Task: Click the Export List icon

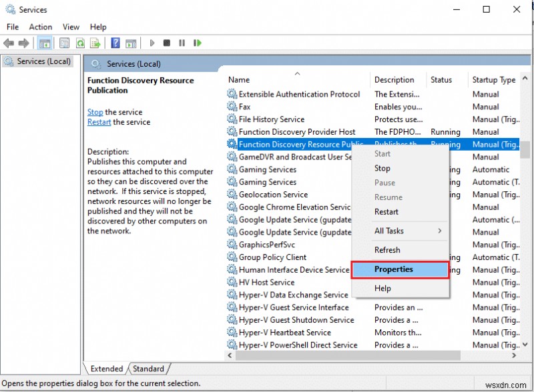Action: coord(94,43)
